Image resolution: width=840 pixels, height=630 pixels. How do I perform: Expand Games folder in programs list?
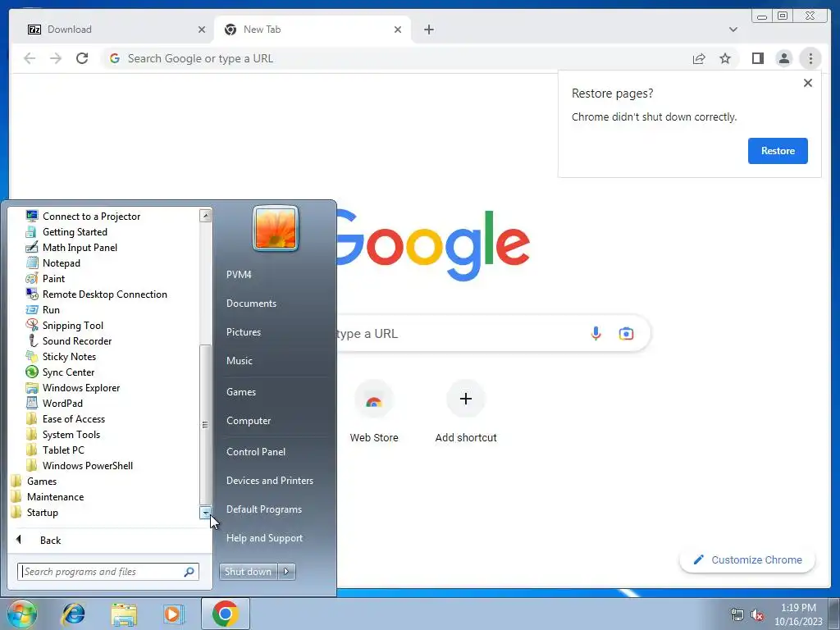[34, 481]
